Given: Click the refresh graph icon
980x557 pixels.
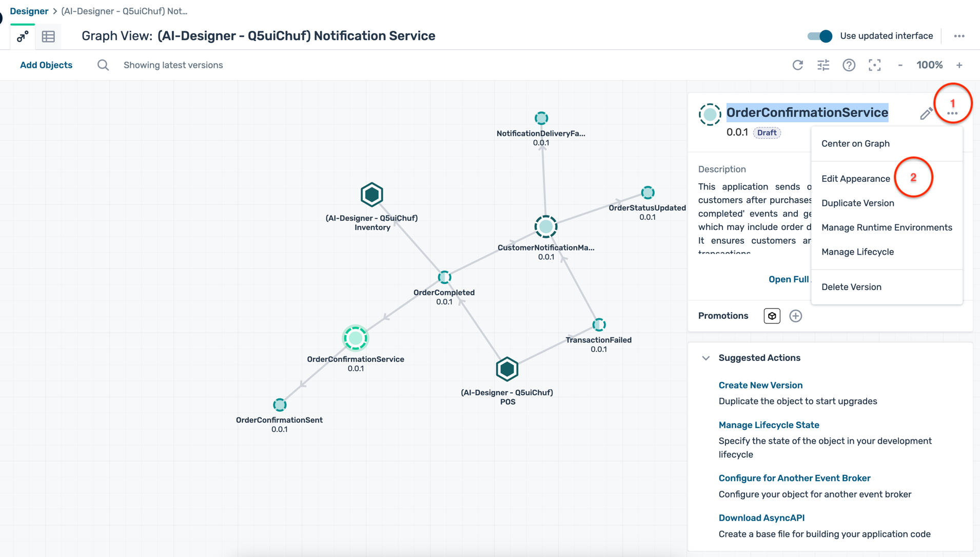Looking at the screenshot, I should (x=797, y=65).
